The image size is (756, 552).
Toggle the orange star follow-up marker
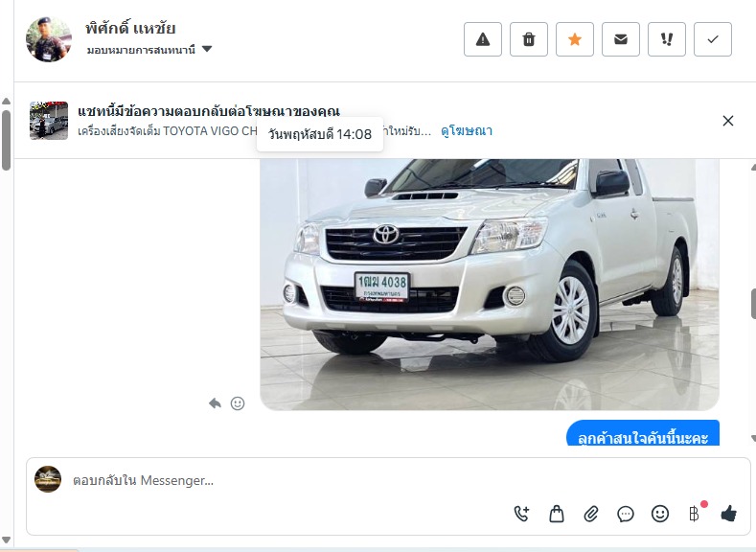[575, 39]
